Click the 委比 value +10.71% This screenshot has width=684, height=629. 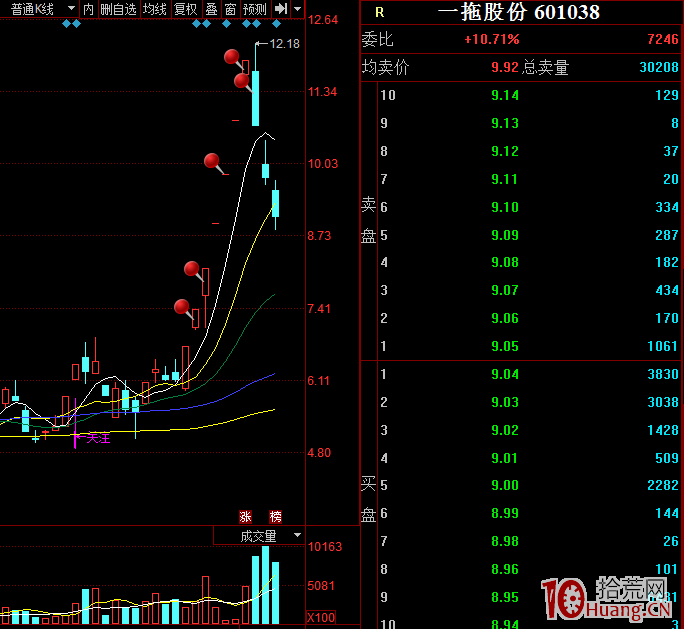point(492,39)
